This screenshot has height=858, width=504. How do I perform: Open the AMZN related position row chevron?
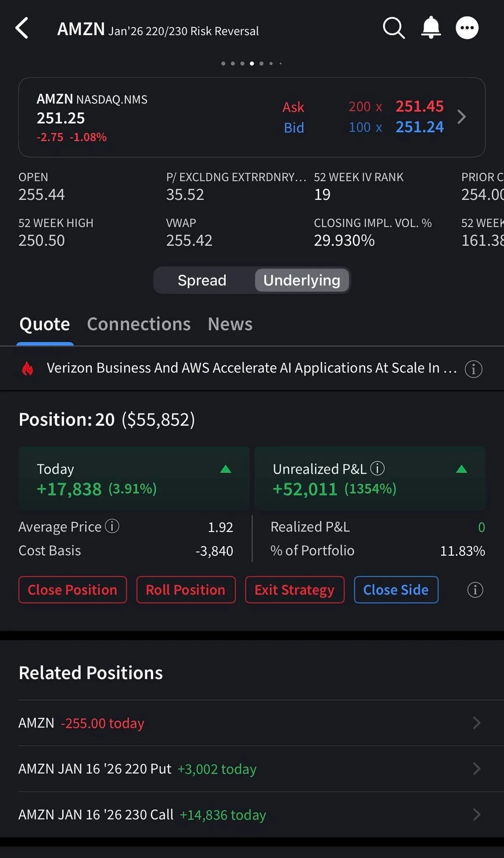click(x=476, y=723)
